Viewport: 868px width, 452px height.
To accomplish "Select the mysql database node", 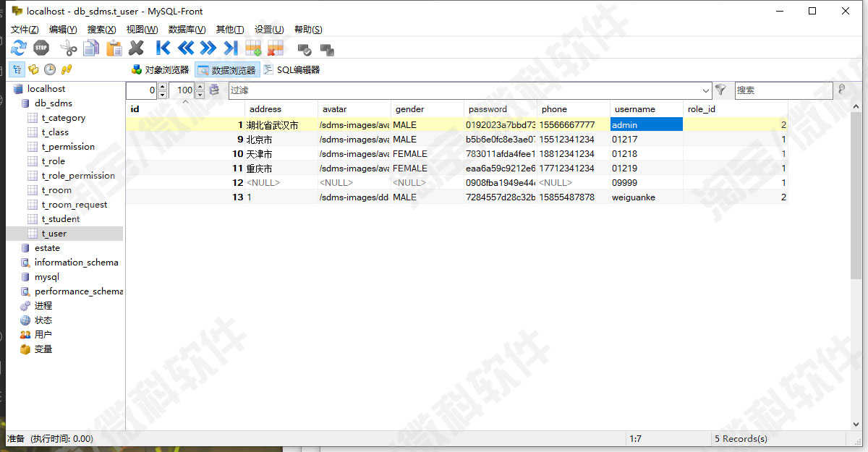I will [47, 276].
